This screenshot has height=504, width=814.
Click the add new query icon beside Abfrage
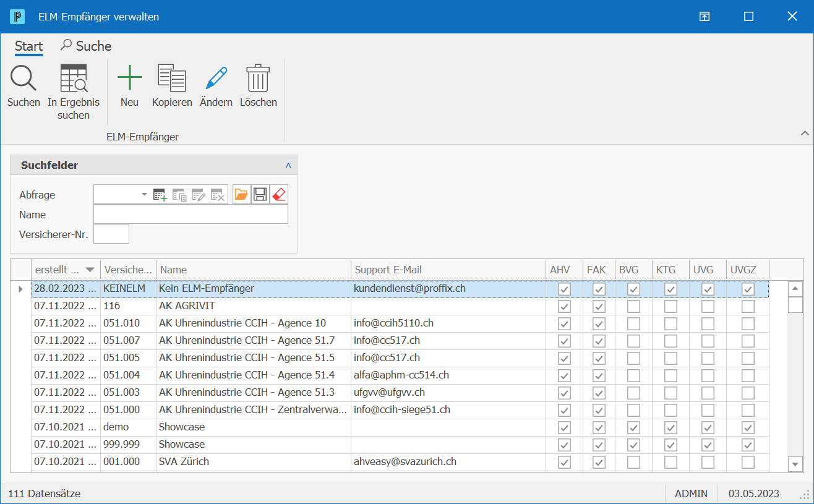click(160, 195)
